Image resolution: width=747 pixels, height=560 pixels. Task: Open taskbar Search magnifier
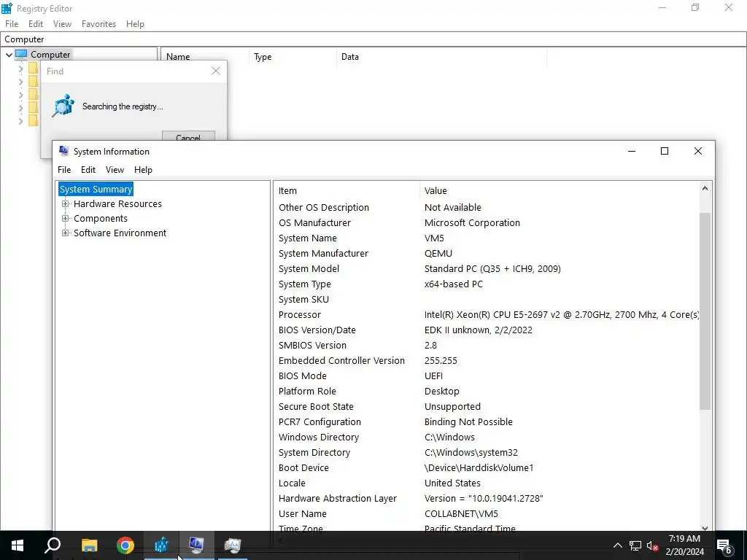click(x=53, y=545)
